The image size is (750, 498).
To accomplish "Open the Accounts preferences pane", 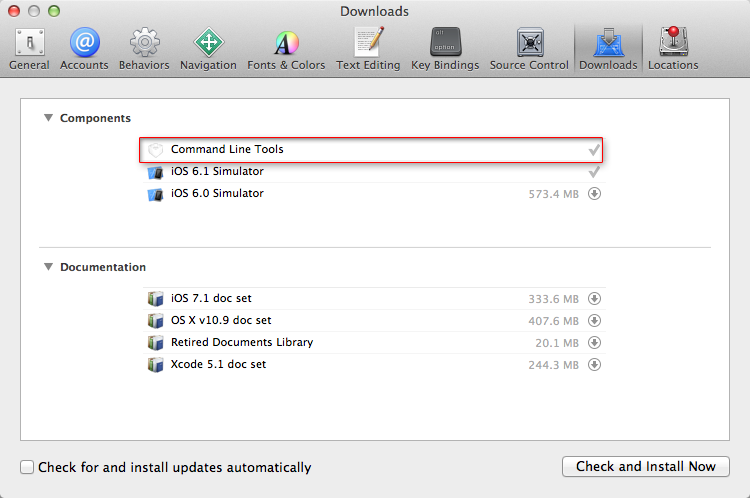I will (x=84, y=49).
